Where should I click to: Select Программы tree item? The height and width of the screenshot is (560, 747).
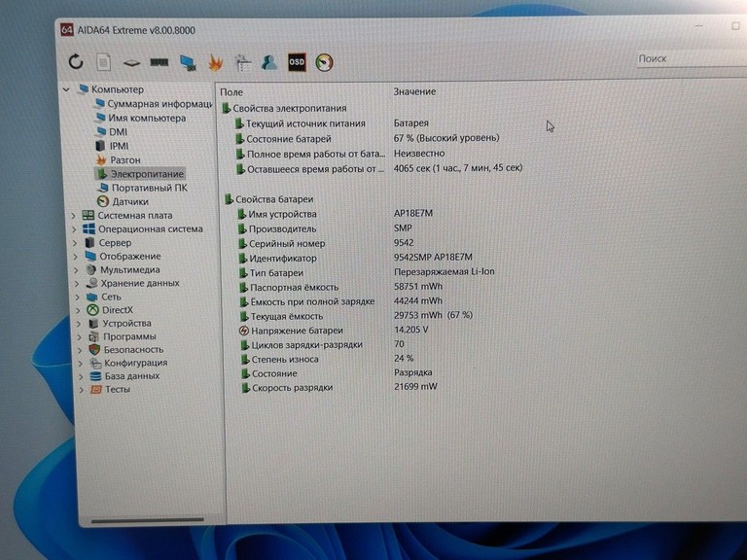(123, 336)
